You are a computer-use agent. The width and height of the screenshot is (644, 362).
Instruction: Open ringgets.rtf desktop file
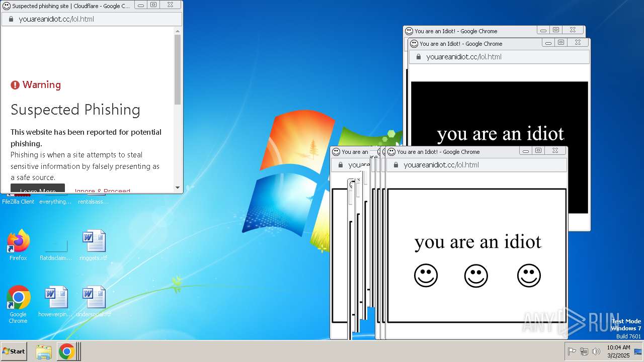[x=94, y=245]
